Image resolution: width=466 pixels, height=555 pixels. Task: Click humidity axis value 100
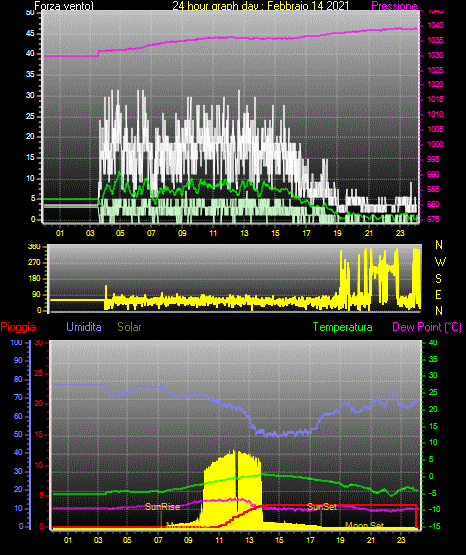[17, 343]
